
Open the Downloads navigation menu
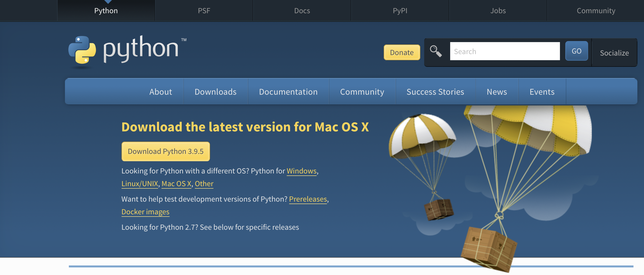216,92
